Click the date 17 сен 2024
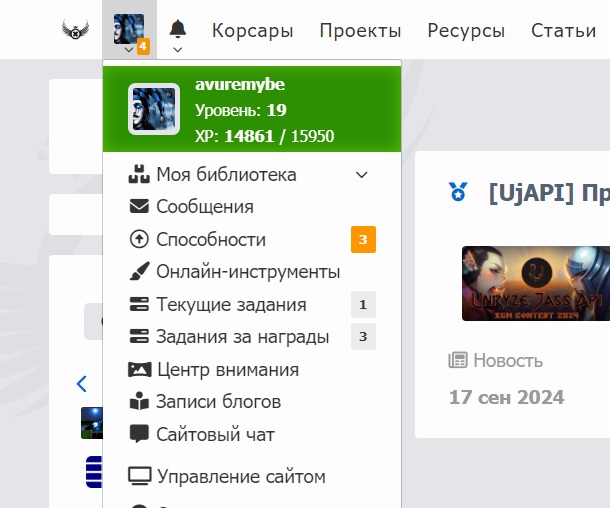Screen dimensions: 610x508 [x=507, y=398]
